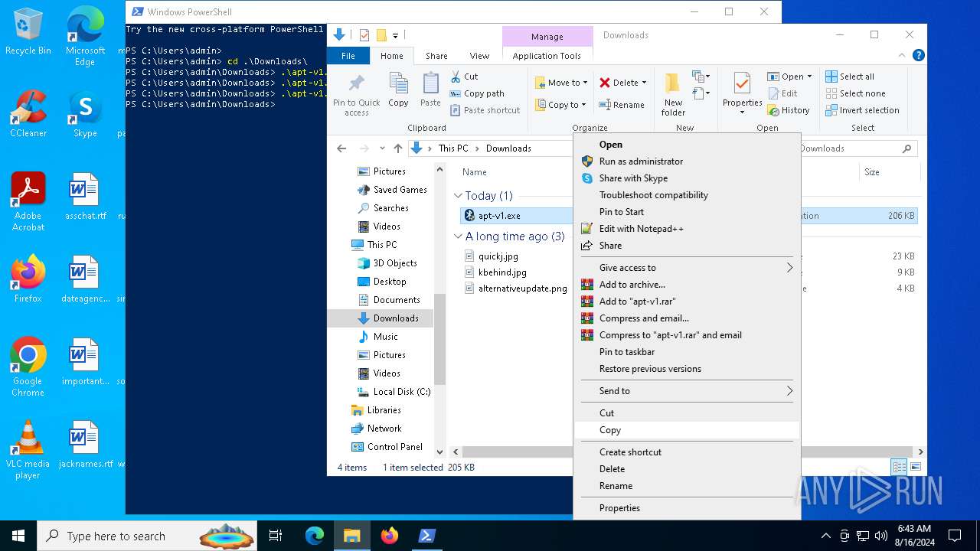The height and width of the screenshot is (551, 980).
Task: Open the File tab
Action: click(x=348, y=56)
